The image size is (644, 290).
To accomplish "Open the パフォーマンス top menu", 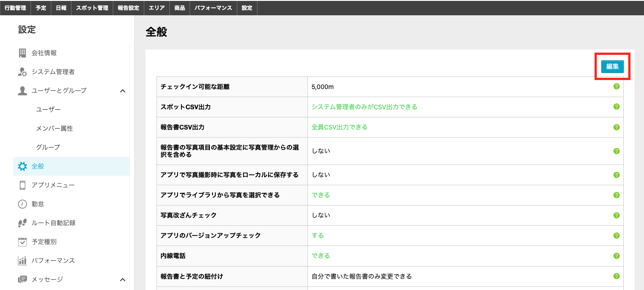I will [x=213, y=8].
